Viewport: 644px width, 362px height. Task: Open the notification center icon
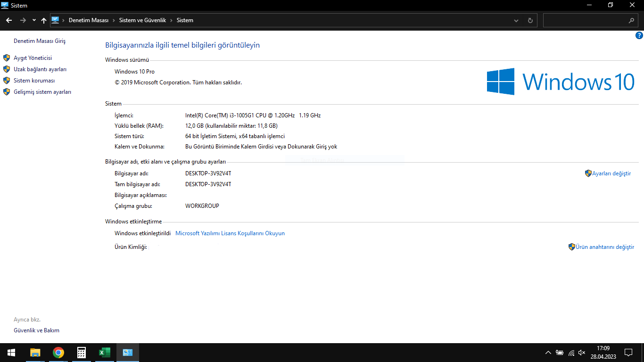point(628,353)
